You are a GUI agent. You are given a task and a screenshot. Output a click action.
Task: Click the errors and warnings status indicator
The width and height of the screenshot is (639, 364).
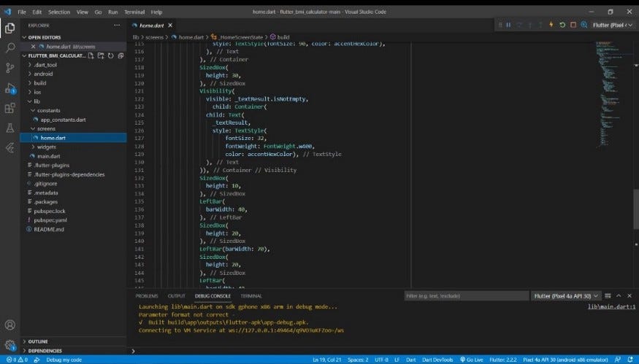tap(17, 360)
